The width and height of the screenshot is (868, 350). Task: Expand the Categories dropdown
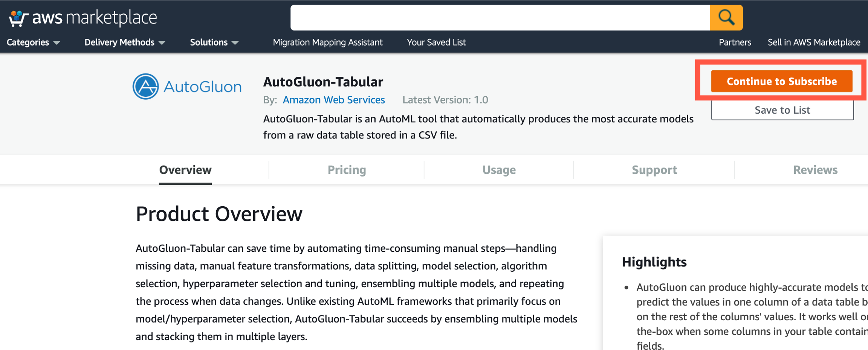coord(33,42)
